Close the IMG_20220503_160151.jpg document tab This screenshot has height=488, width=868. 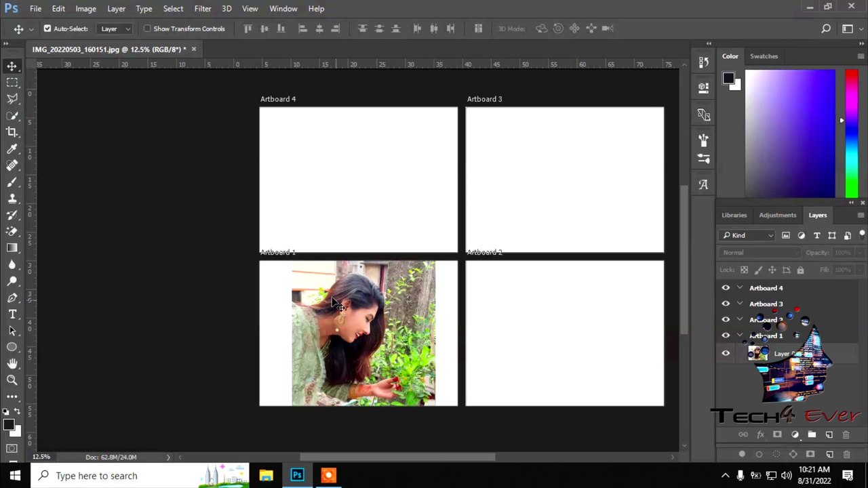click(x=193, y=49)
